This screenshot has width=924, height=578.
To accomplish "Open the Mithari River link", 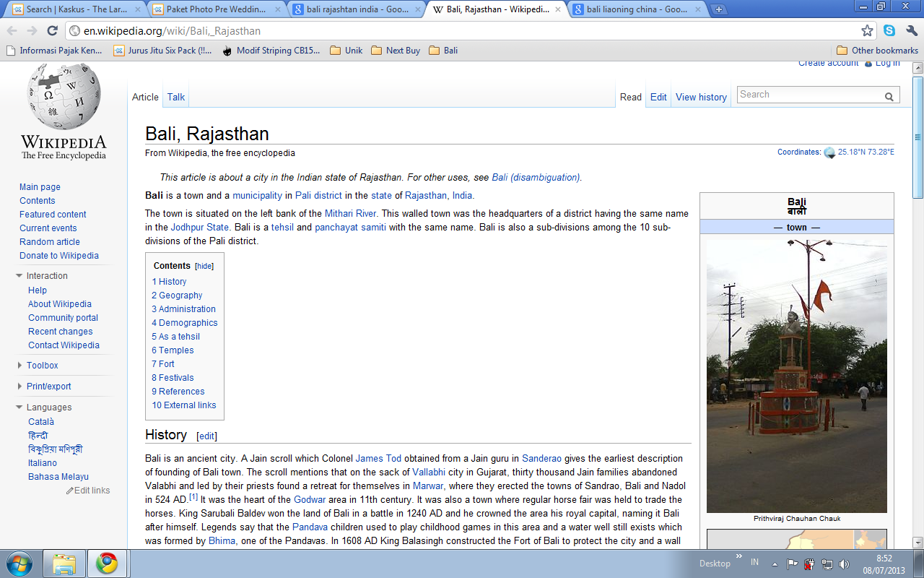I will pos(350,214).
